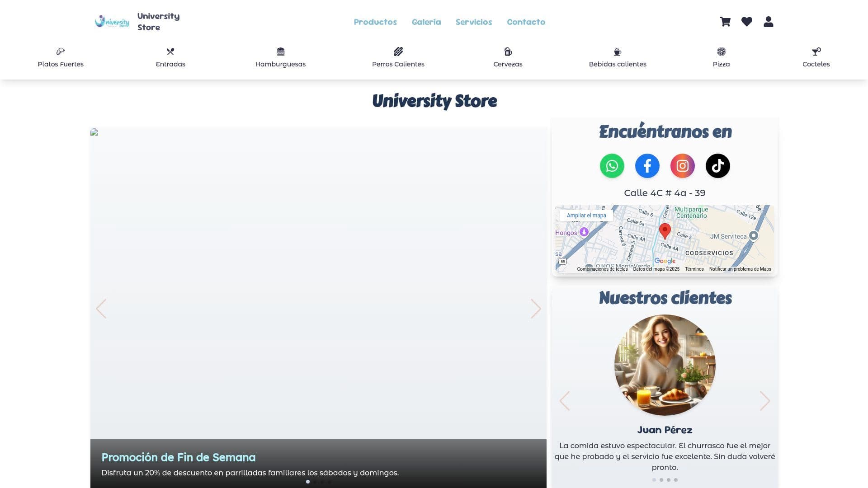The height and width of the screenshot is (488, 868).
Task: Open the Facebook page icon
Action: pos(647,166)
